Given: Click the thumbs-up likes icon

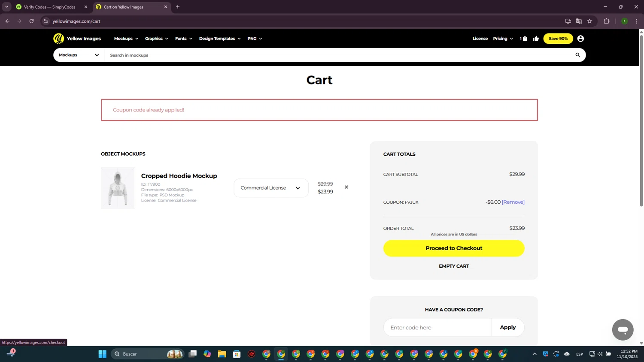Looking at the screenshot, I should (536, 39).
